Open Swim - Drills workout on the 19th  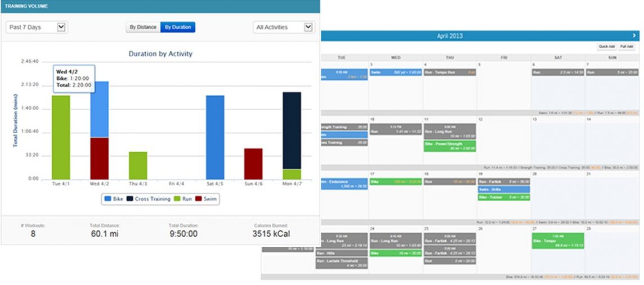[x=504, y=189]
